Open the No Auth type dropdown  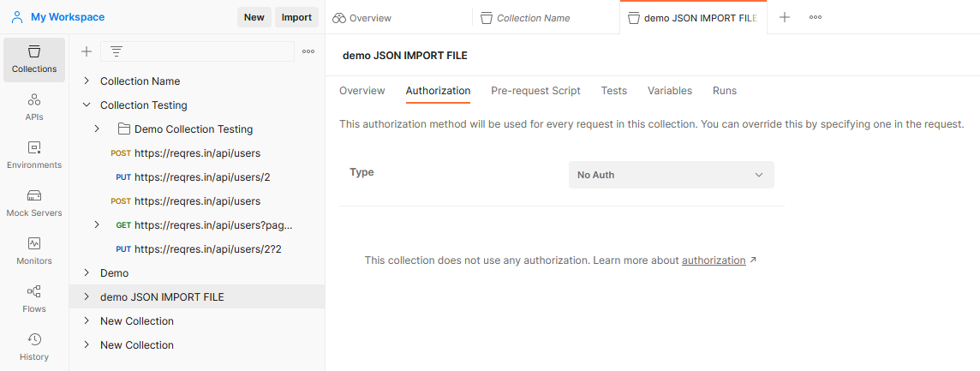[672, 175]
